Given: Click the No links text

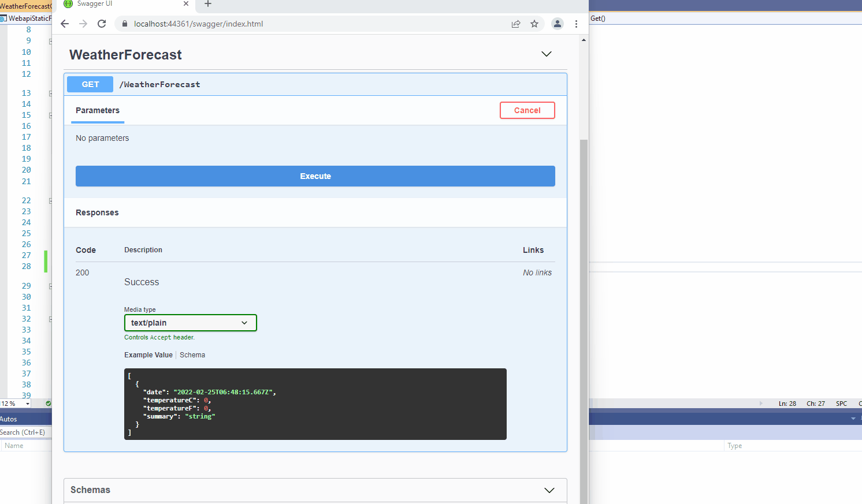Looking at the screenshot, I should point(537,272).
